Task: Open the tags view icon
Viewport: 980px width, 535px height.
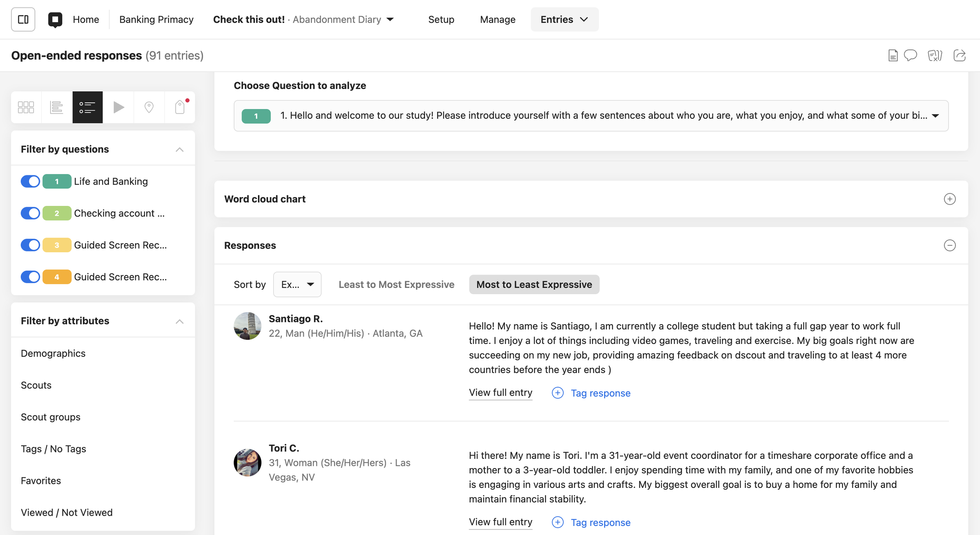Action: pyautogui.click(x=180, y=107)
